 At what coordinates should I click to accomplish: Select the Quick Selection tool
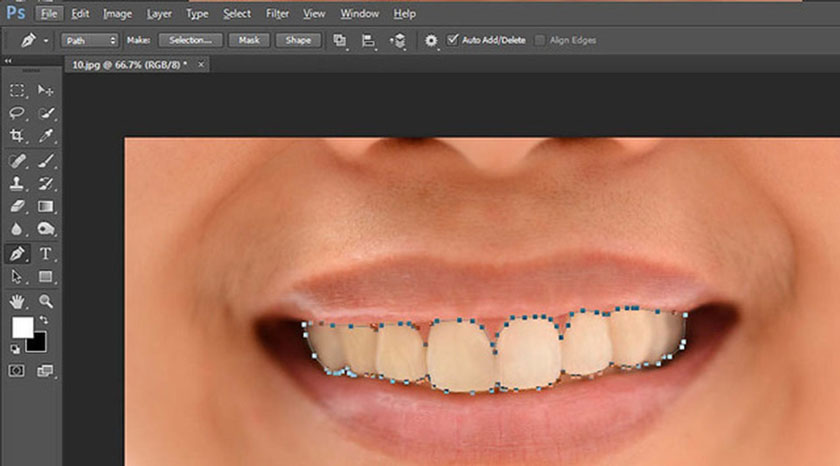click(46, 113)
